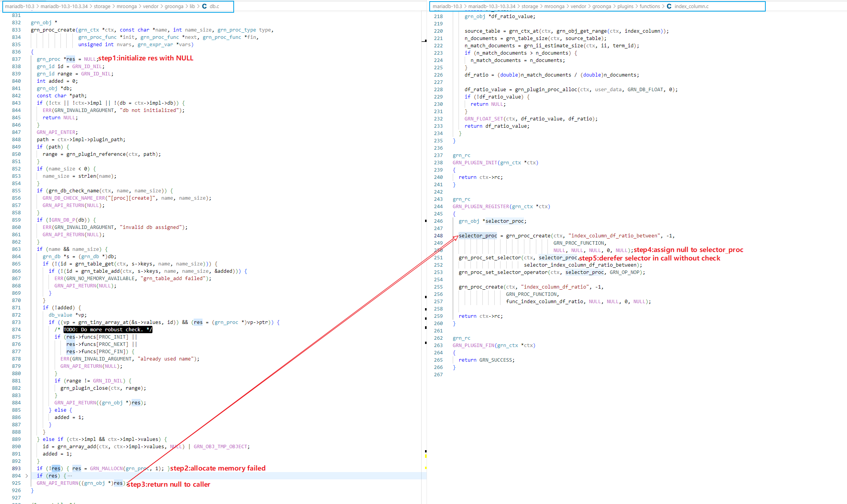Click 'mroonga' breadcrumb in right editor
This screenshot has width=847, height=504.
tap(554, 6)
